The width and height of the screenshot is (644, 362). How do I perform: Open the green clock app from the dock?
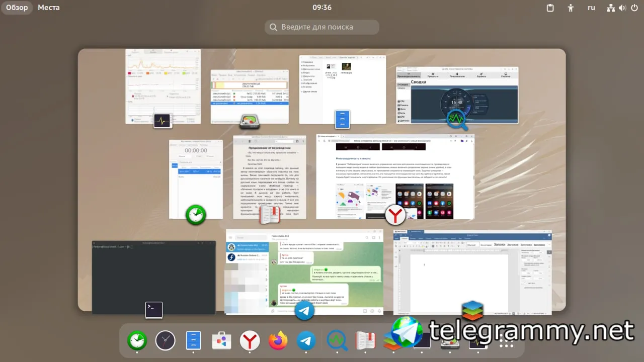click(x=137, y=341)
